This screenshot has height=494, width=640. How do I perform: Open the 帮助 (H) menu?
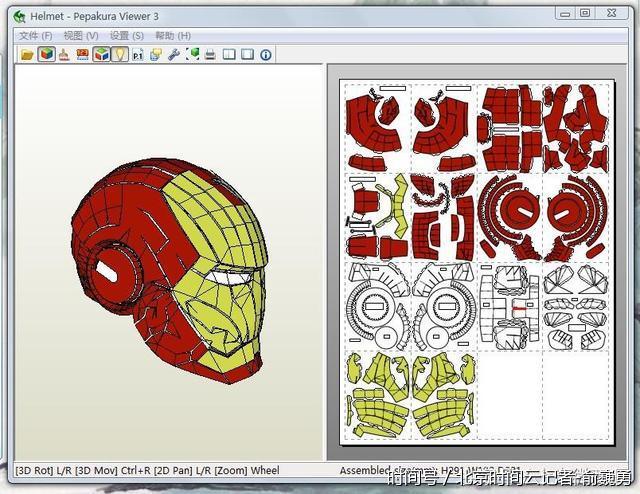173,36
